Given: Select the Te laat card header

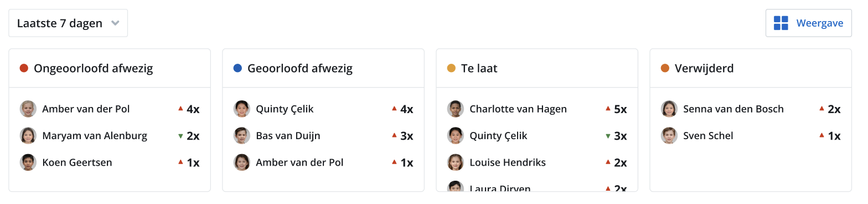Looking at the screenshot, I should [537, 68].
